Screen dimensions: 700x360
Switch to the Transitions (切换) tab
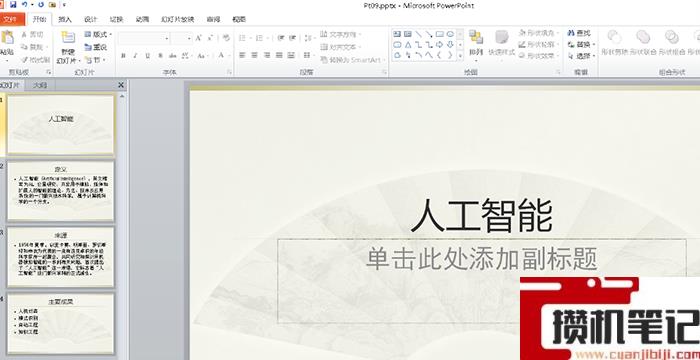[116, 19]
